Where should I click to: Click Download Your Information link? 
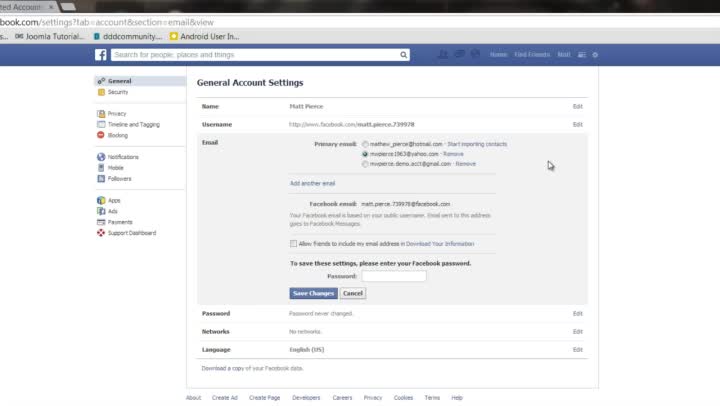tap(440, 244)
